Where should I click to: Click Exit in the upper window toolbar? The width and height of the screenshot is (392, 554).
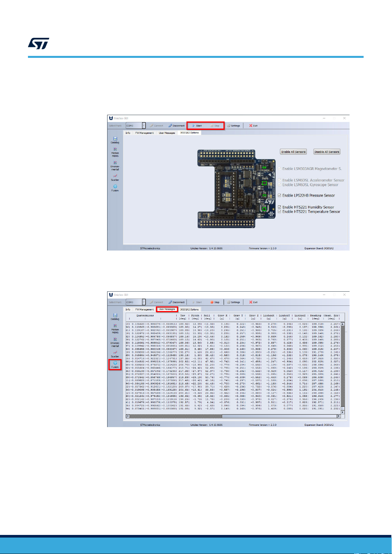253,126
